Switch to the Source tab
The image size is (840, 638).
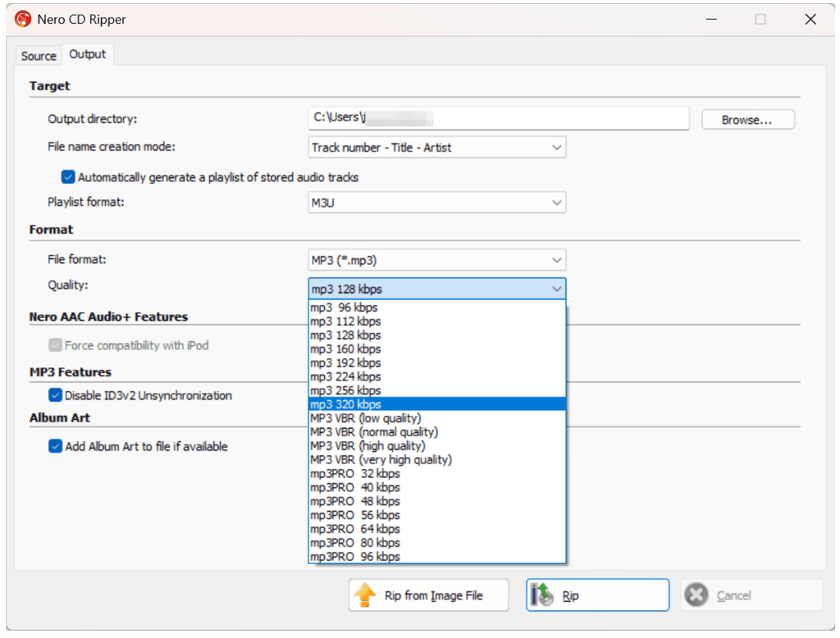38,55
